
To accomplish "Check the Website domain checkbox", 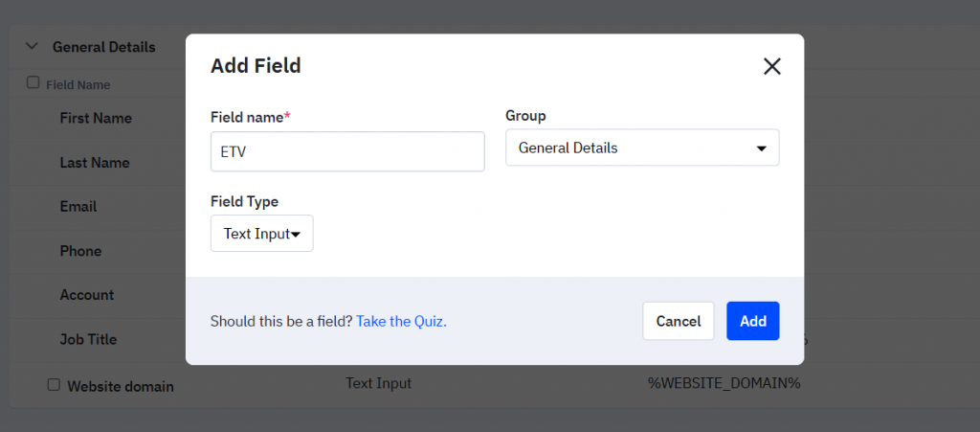I will tap(54, 385).
